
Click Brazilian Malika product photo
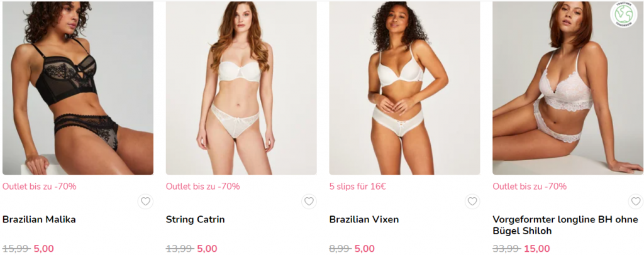pyautogui.click(x=78, y=88)
